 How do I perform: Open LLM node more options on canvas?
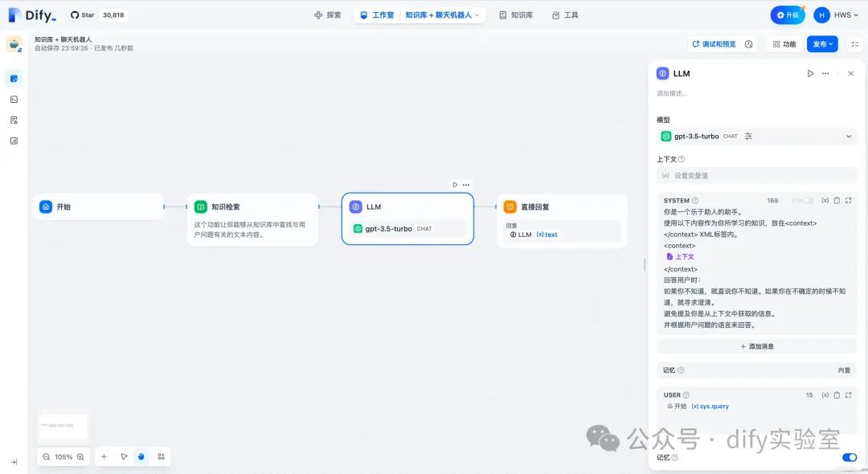click(466, 185)
